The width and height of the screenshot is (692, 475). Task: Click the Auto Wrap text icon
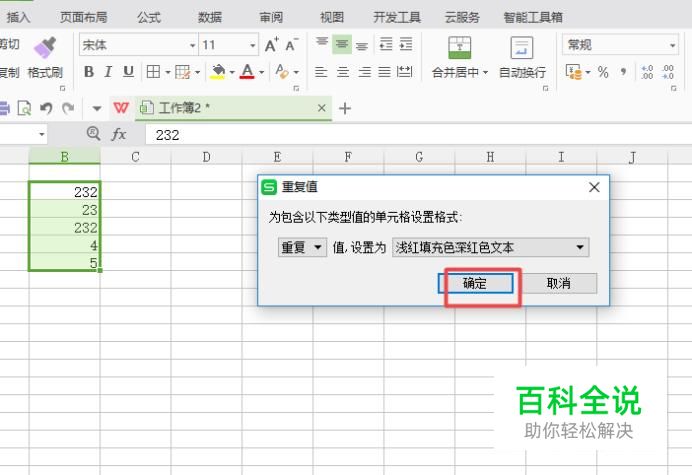[x=522, y=48]
